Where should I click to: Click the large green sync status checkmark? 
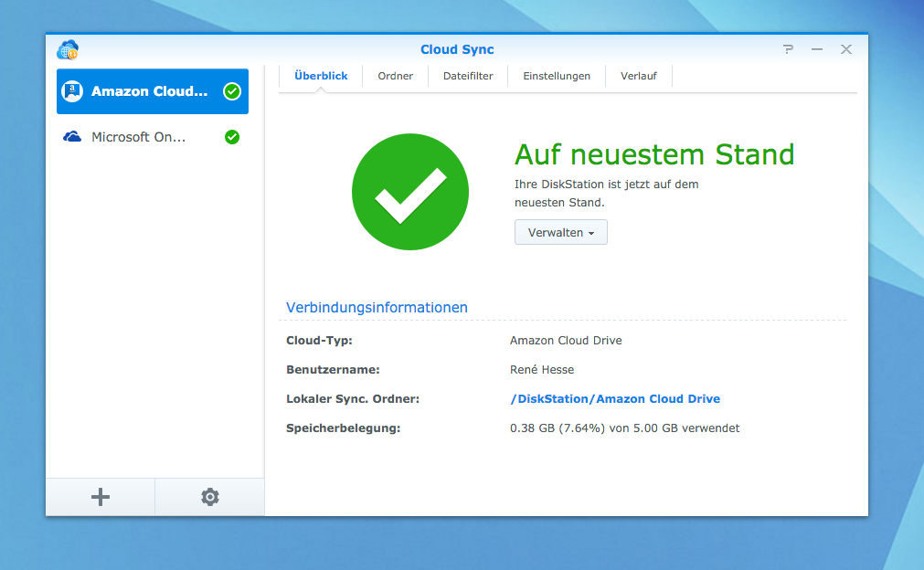pos(410,192)
